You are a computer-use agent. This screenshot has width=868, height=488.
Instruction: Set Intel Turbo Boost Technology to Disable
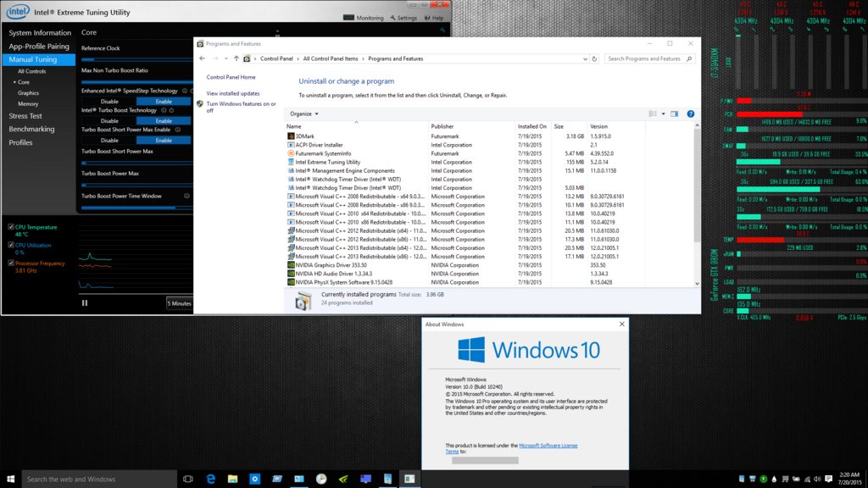click(109, 120)
